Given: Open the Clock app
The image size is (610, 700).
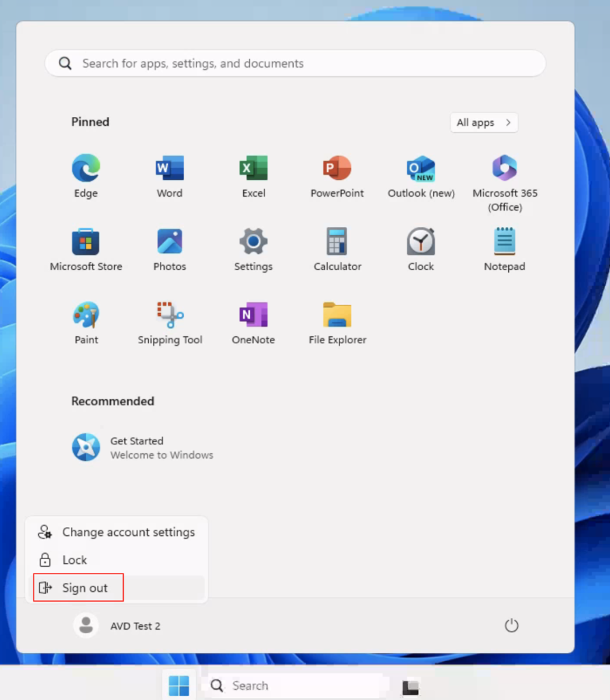Looking at the screenshot, I should tap(421, 250).
